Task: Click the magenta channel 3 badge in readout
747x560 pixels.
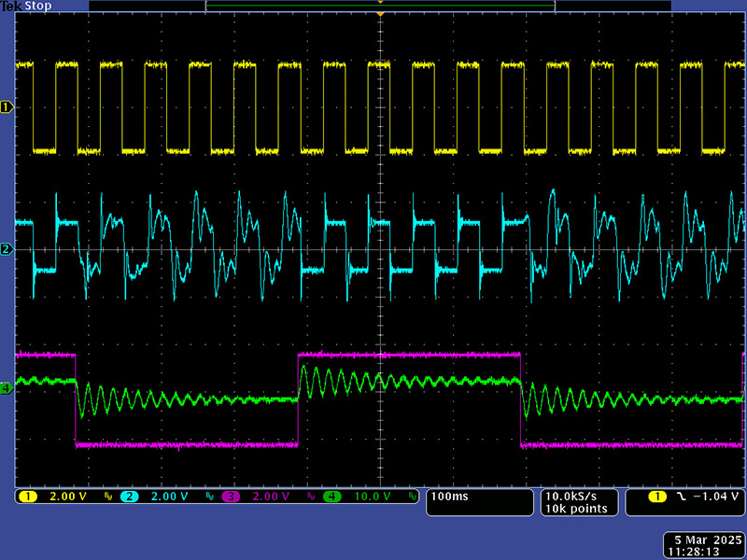Action: pyautogui.click(x=233, y=497)
